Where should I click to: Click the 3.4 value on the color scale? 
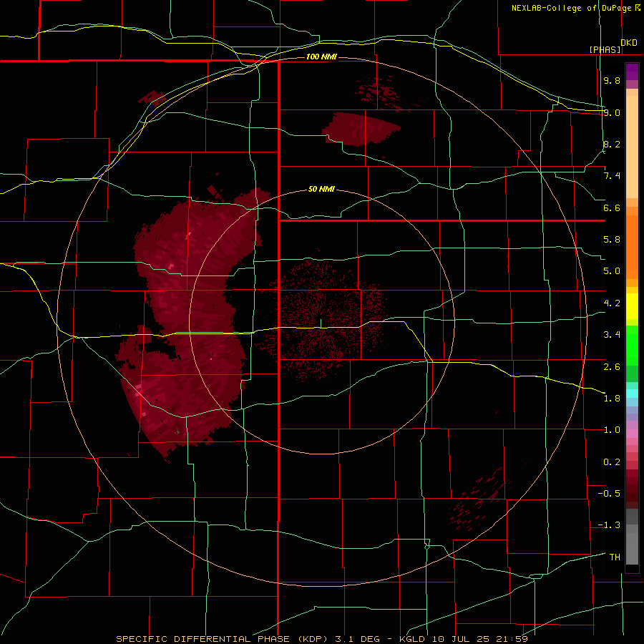click(612, 335)
